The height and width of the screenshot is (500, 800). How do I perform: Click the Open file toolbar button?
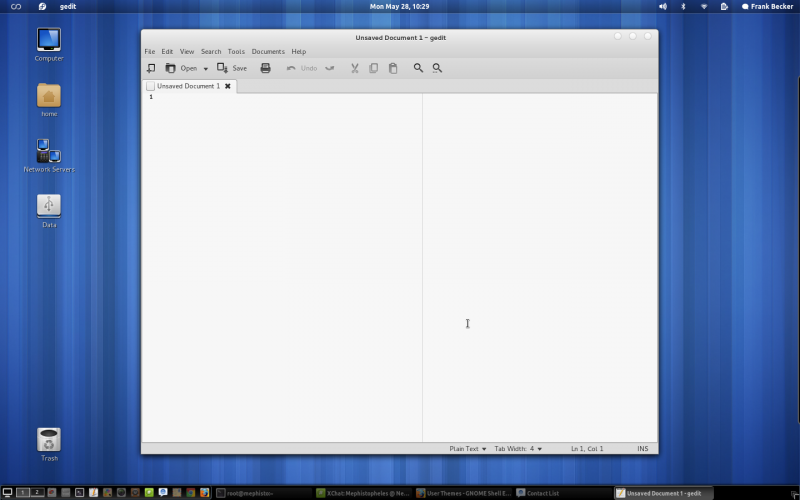(x=181, y=68)
